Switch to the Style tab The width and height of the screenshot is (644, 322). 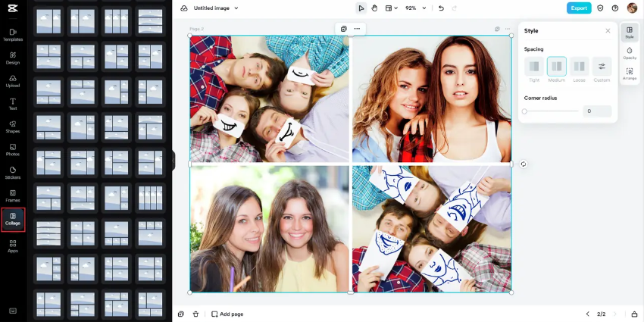[629, 32]
